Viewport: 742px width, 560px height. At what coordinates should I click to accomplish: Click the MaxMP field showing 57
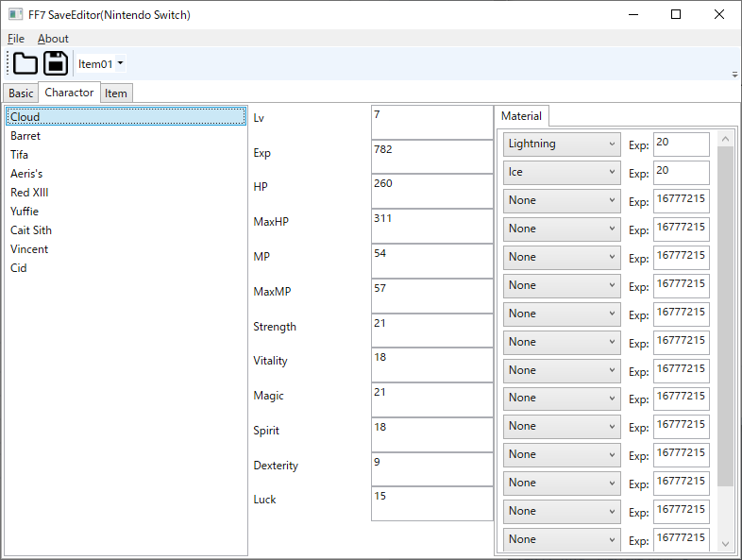432,297
